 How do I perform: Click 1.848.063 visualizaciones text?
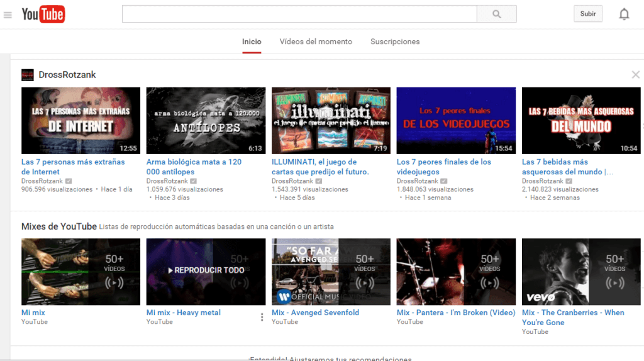[435, 189]
